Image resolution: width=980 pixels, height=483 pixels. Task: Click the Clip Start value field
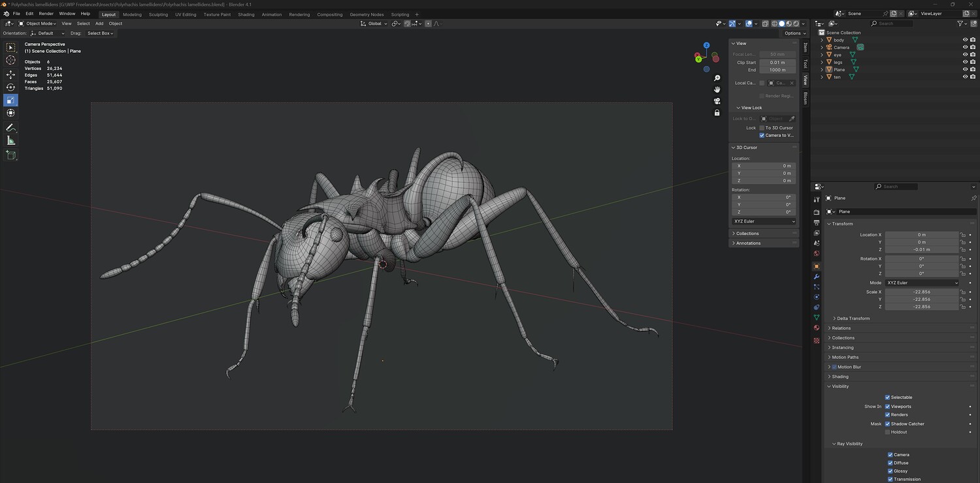point(777,63)
